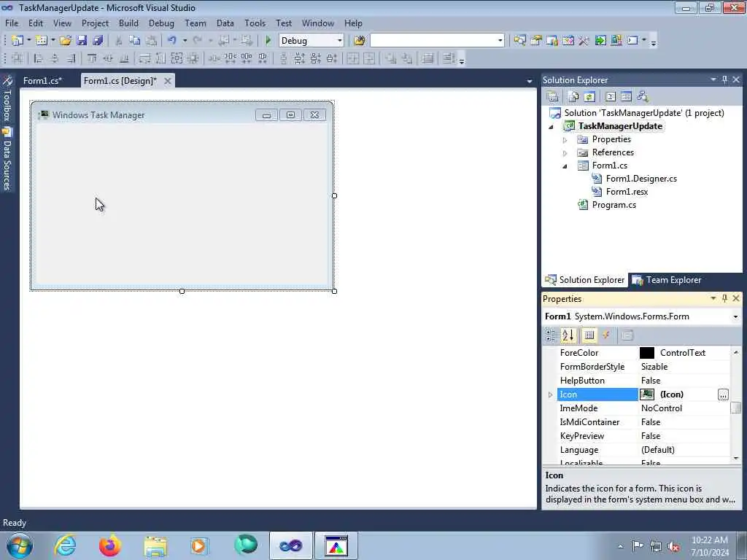747x560 pixels.
Task: Open the Command Window toolbar icon
Action: click(x=632, y=41)
